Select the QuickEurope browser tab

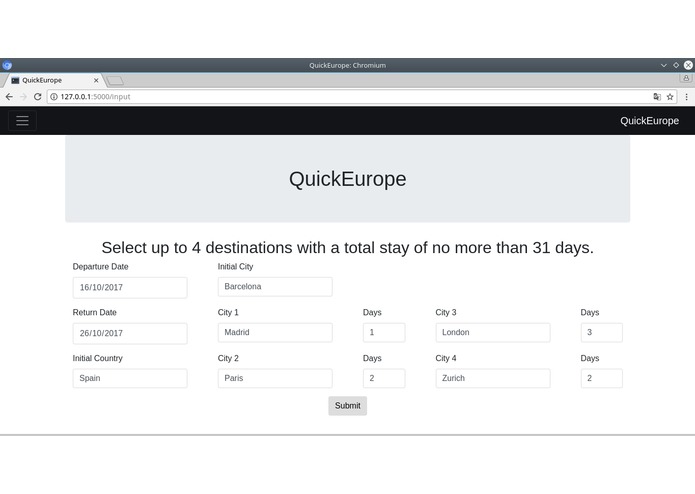tap(52, 80)
